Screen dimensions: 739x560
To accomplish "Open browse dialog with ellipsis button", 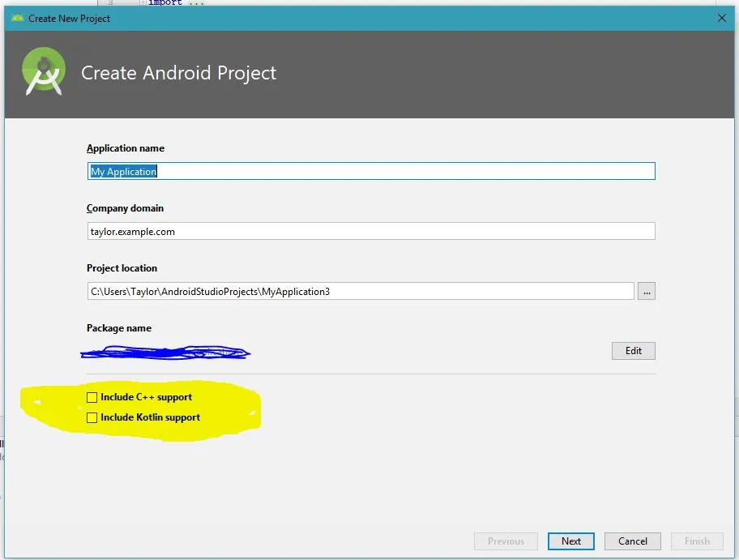I will pyautogui.click(x=647, y=291).
